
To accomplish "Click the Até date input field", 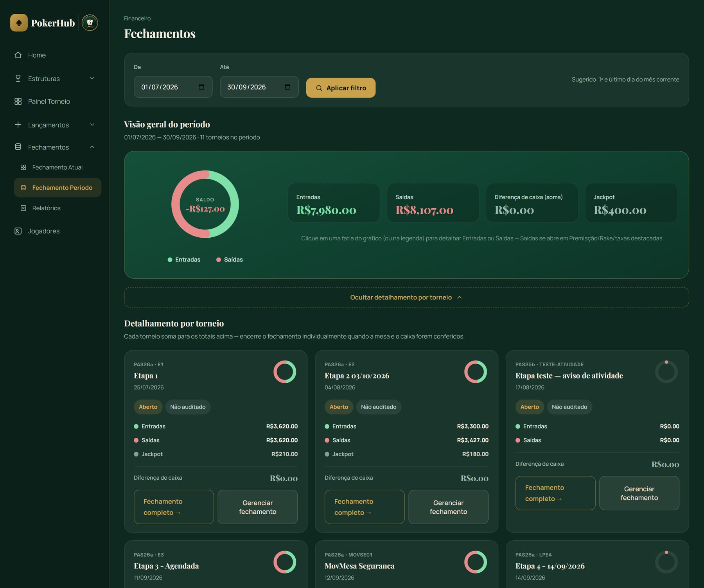I will [x=259, y=87].
